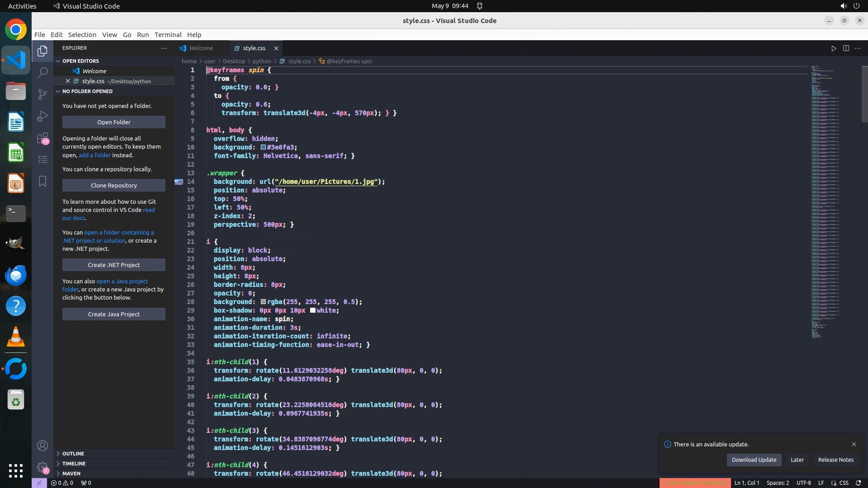
Task: Collapse the OPEN EDITORS section
Action: pyautogui.click(x=80, y=61)
